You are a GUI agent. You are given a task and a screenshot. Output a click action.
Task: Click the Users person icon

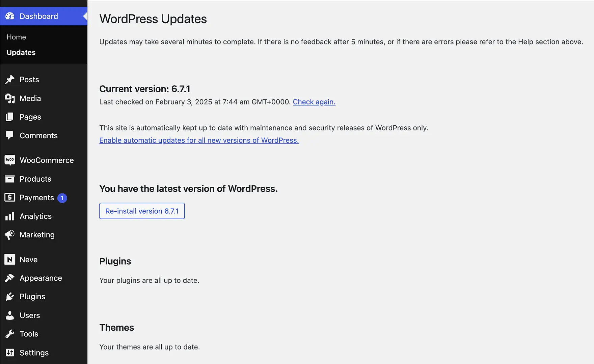(x=10, y=315)
